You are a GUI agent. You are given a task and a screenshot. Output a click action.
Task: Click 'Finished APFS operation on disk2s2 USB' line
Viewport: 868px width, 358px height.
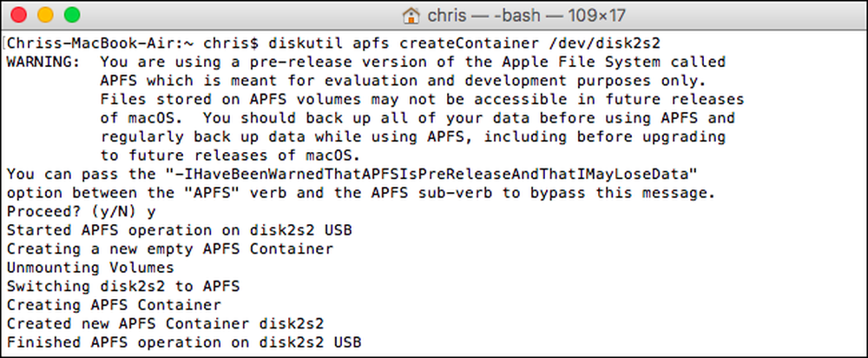click(184, 342)
